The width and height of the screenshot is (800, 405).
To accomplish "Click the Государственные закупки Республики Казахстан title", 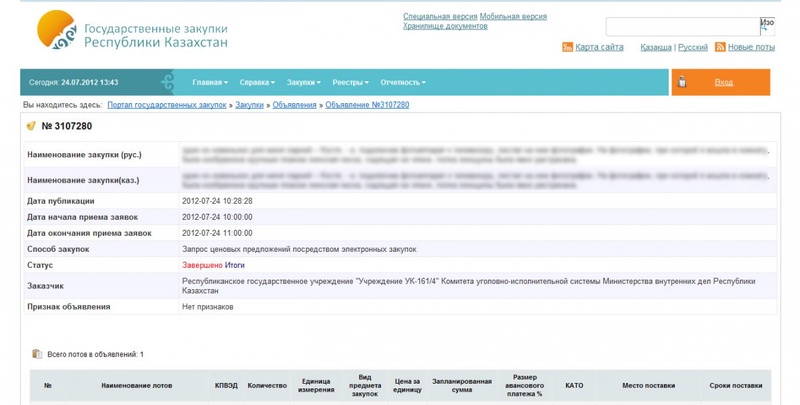I will [x=156, y=35].
